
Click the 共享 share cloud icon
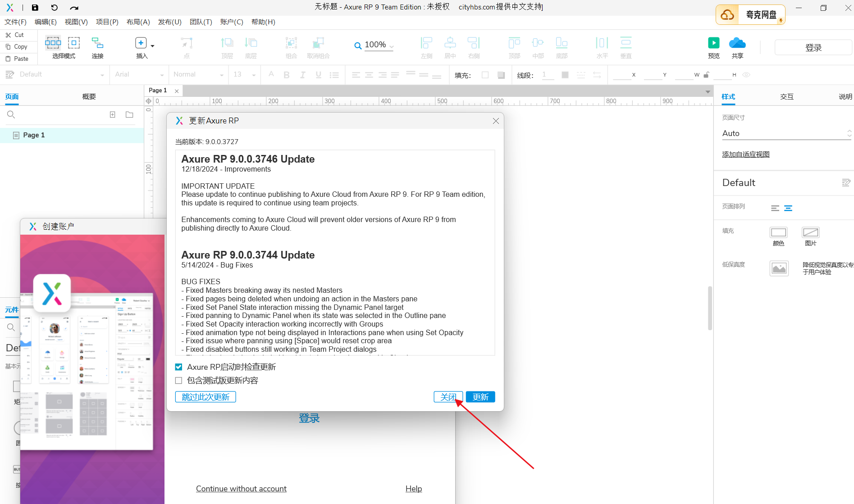[x=737, y=43]
